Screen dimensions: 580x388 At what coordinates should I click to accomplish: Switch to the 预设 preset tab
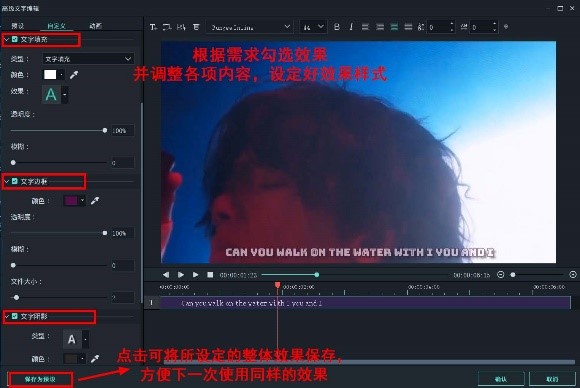coord(18,26)
